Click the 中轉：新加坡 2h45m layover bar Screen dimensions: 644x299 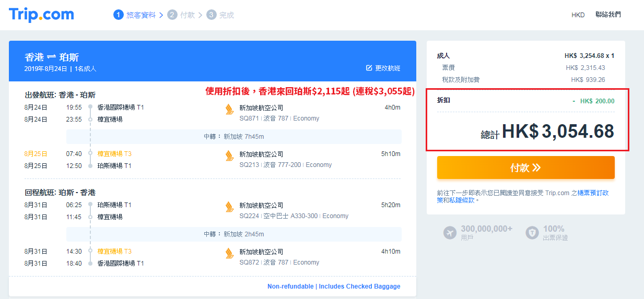233,234
